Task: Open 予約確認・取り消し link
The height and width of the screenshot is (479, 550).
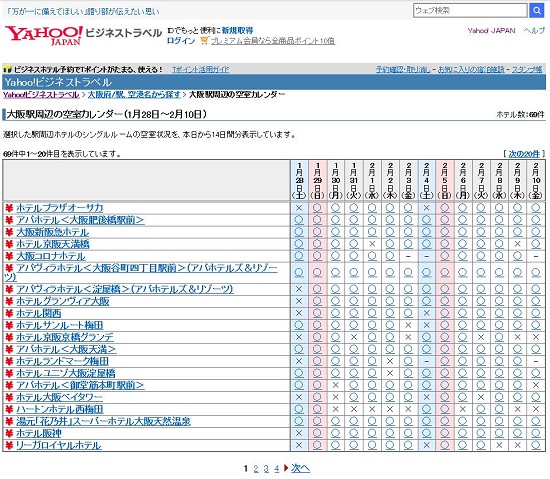Action: 403,69
